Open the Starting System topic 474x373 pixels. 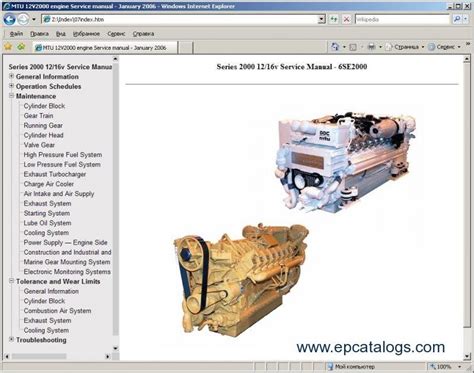47,213
